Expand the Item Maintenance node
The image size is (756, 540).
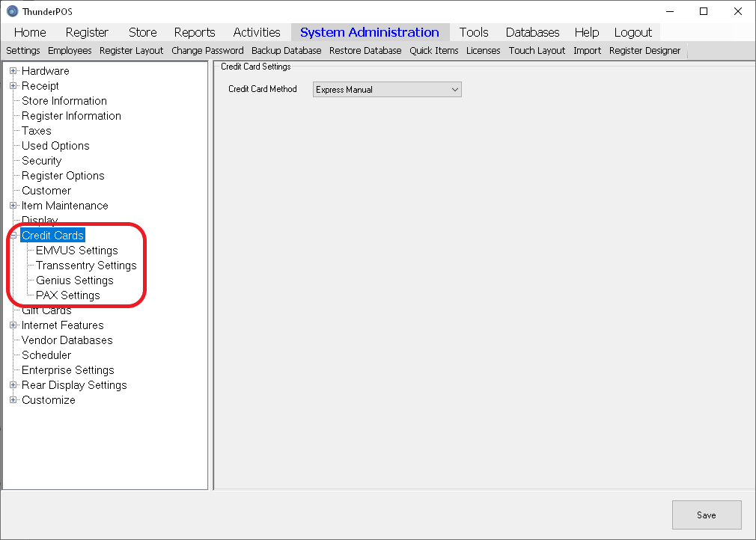(13, 206)
